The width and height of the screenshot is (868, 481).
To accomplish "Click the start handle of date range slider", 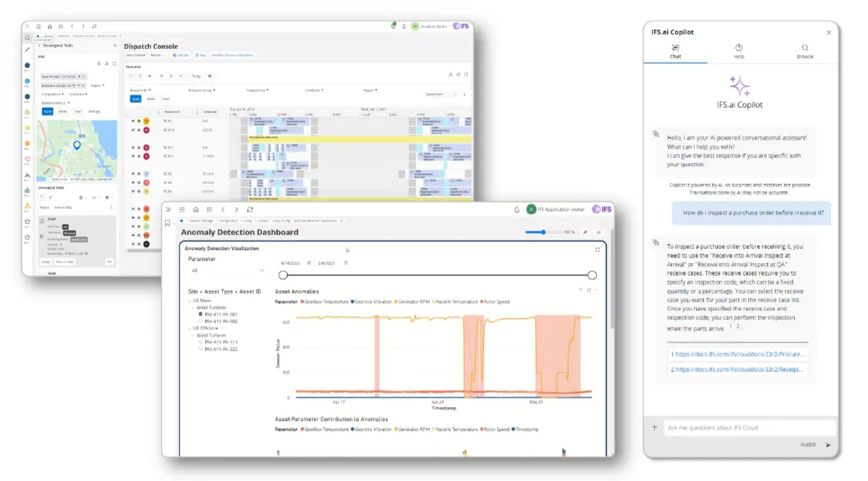I will click(283, 275).
